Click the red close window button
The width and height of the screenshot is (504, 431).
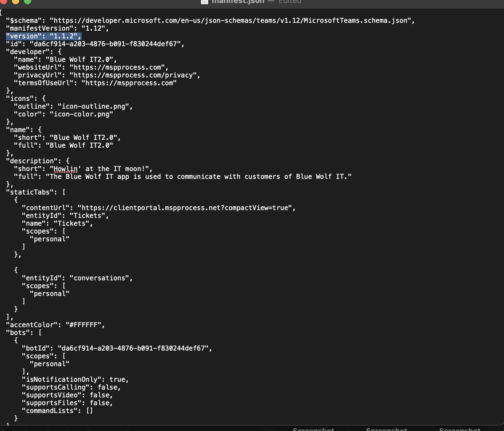[4, 1]
